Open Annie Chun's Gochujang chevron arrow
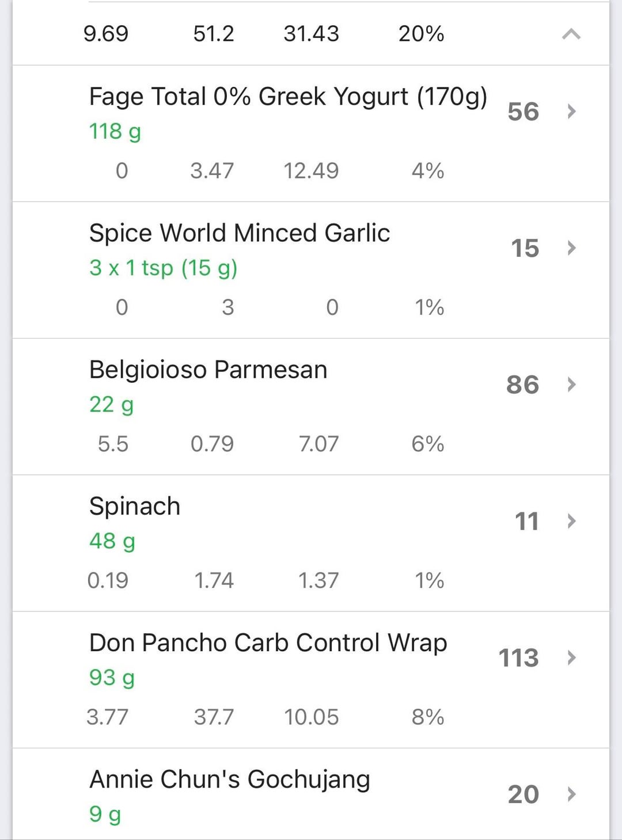Viewport: 622px width, 840px height. (571, 795)
